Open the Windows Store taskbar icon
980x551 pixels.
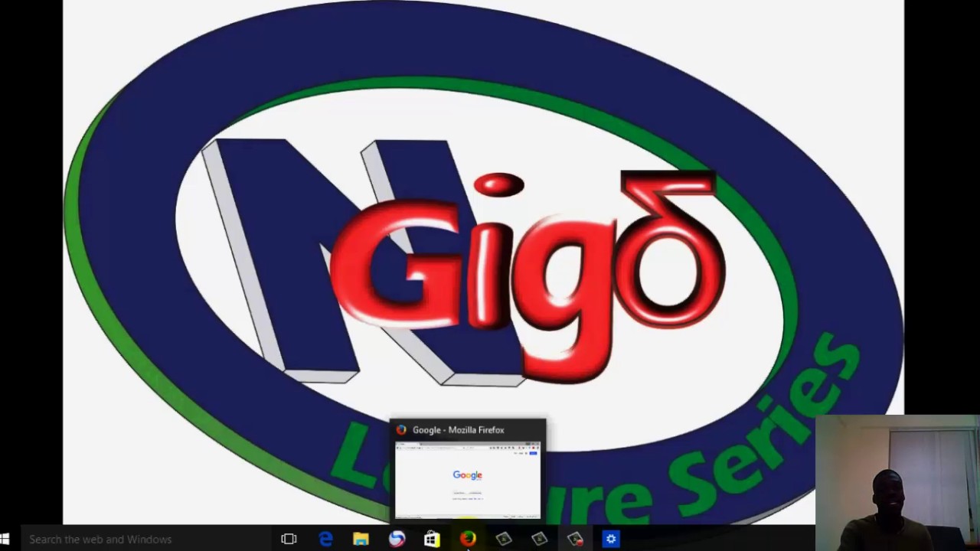point(432,539)
